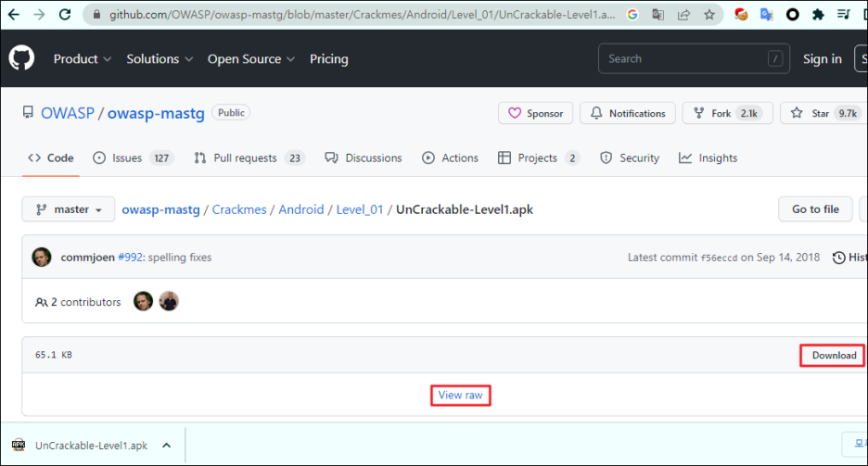Open the commjoen author link

[x=87, y=257]
